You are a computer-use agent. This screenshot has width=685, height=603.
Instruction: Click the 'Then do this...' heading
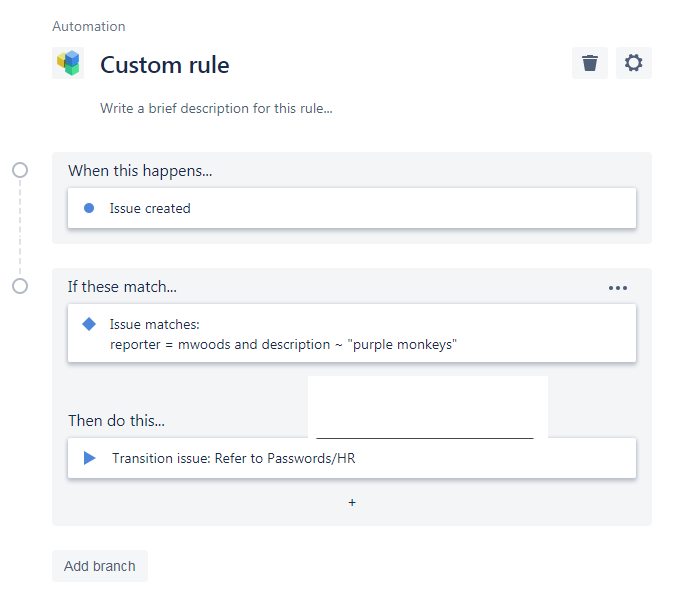click(117, 420)
